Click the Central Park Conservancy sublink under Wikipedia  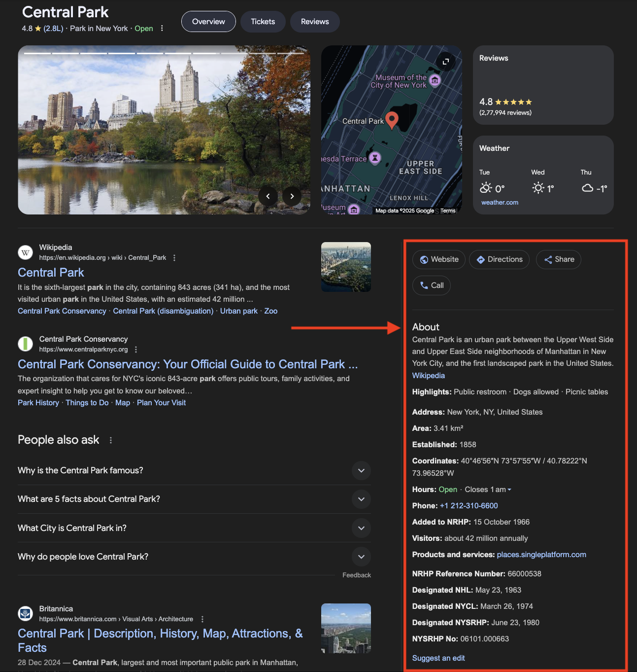[62, 311]
